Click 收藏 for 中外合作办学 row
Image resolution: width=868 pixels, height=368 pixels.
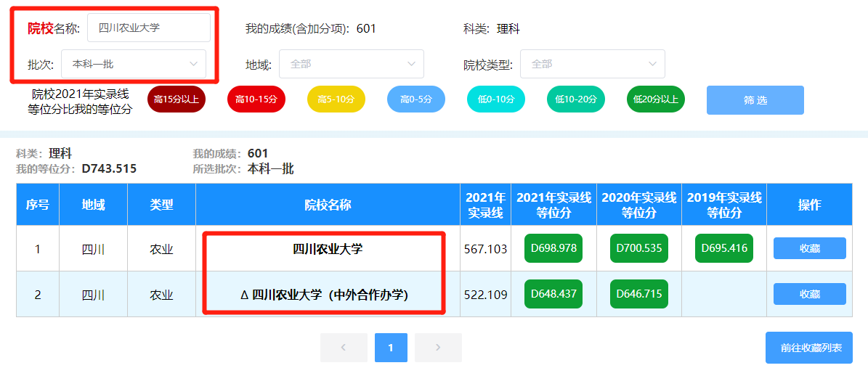coord(809,294)
